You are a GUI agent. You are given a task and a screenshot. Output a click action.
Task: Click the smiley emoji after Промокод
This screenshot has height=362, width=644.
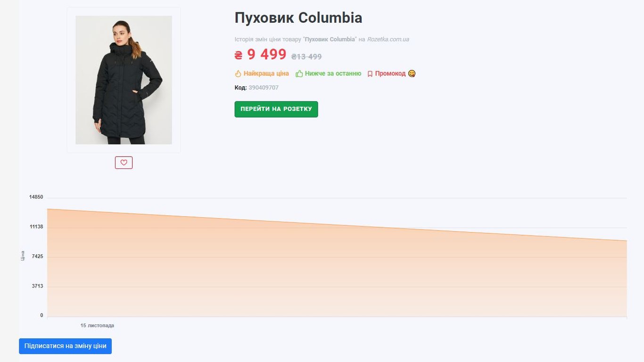pyautogui.click(x=412, y=74)
